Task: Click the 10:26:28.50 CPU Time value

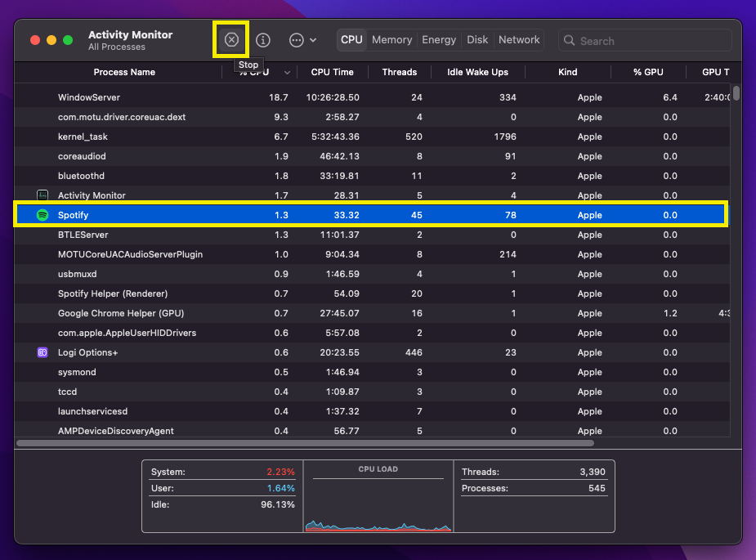Action: point(333,97)
